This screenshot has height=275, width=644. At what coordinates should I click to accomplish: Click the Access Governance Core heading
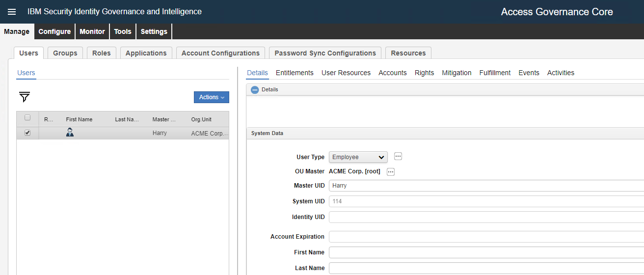point(557,12)
